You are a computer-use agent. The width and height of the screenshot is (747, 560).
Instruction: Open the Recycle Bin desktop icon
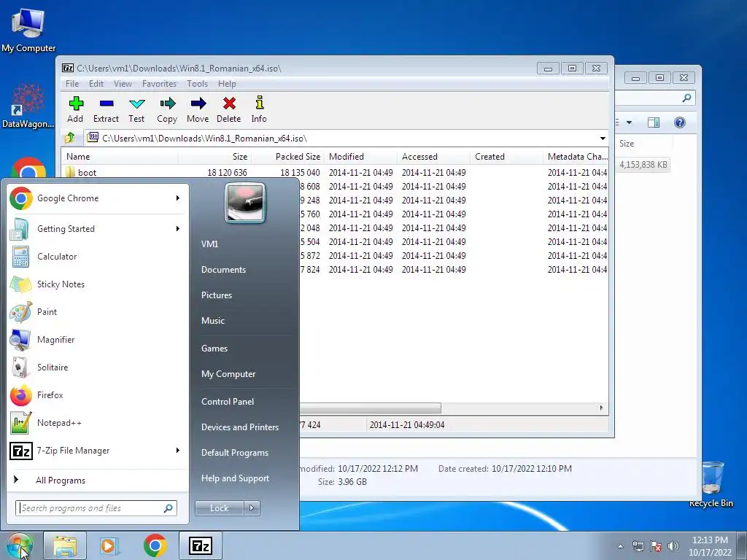pyautogui.click(x=711, y=483)
